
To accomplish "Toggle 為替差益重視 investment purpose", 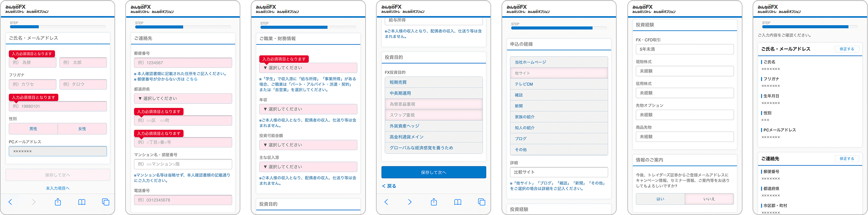I will 434,104.
